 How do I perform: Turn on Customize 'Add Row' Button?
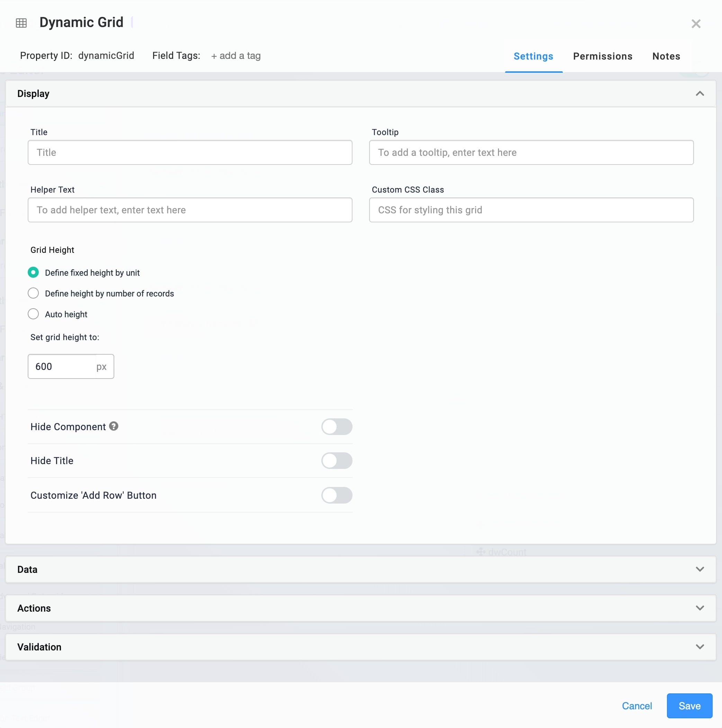[337, 495]
